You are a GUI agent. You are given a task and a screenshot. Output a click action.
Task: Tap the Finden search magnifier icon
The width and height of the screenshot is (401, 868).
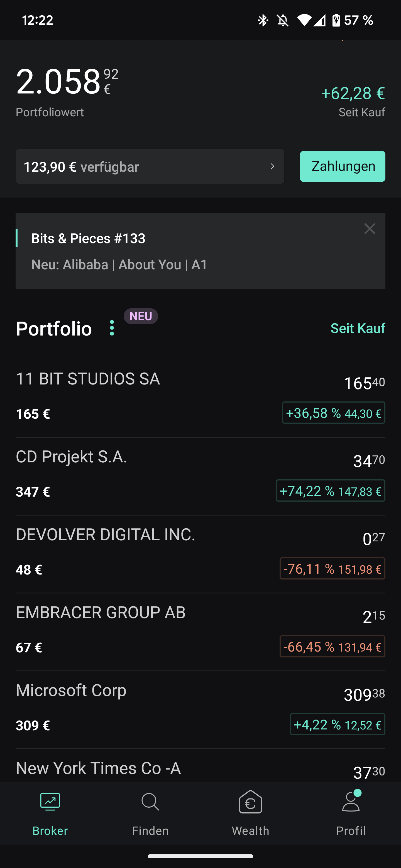(x=150, y=802)
